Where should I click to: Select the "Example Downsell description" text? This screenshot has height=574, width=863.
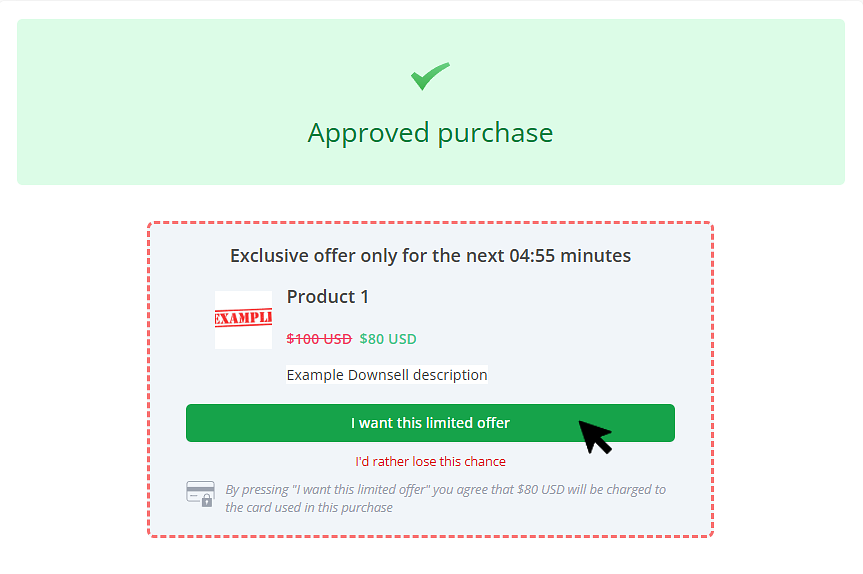(387, 375)
